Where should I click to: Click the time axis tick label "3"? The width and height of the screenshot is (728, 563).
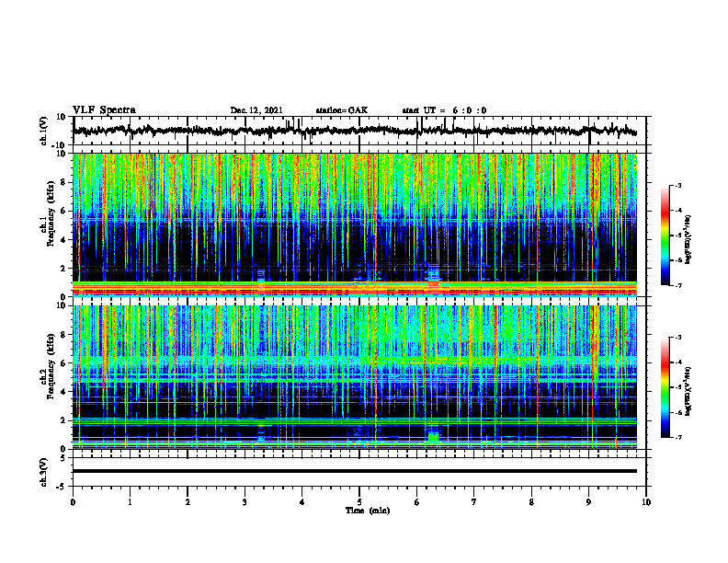tap(245, 502)
